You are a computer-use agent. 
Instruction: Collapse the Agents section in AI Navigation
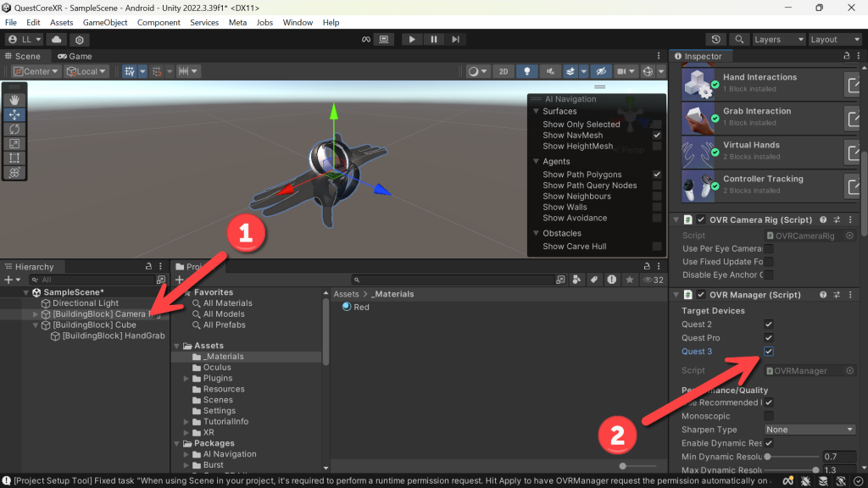point(536,162)
